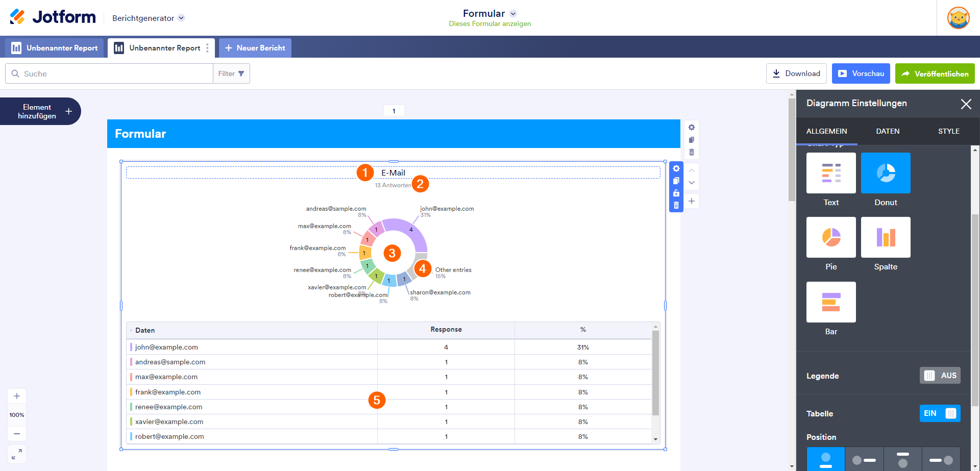Switch to the DATEN tab

(x=888, y=131)
